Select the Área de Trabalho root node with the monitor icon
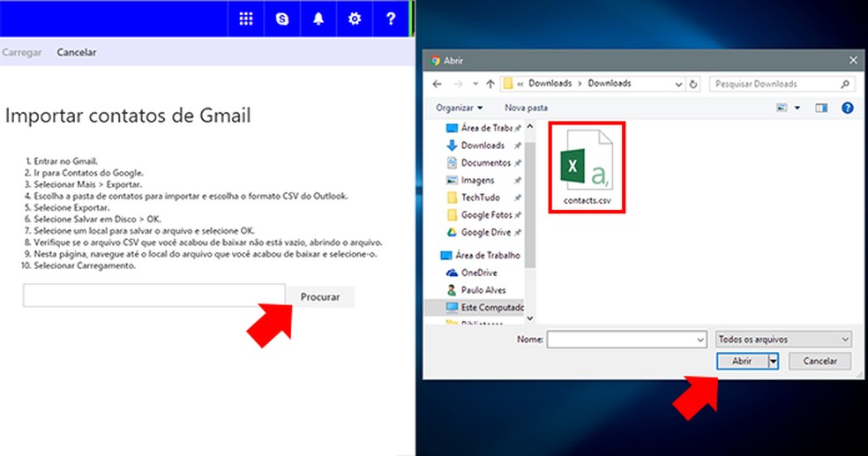 (x=481, y=255)
